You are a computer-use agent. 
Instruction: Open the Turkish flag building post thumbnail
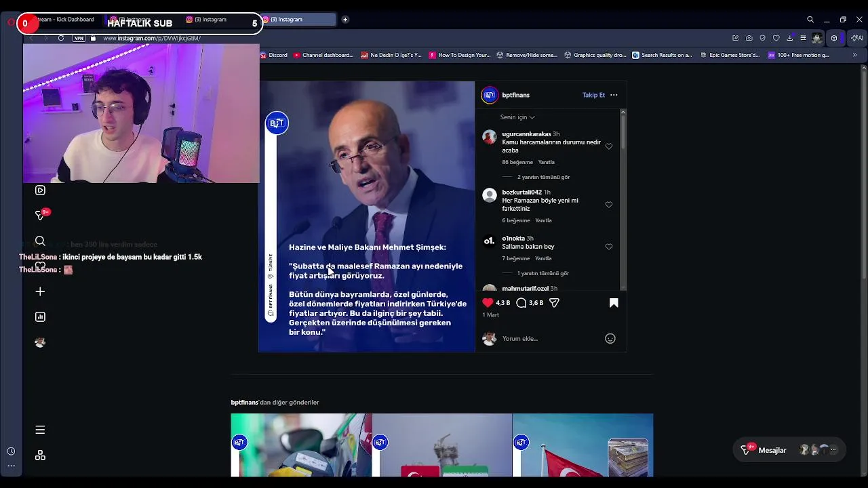click(583, 445)
